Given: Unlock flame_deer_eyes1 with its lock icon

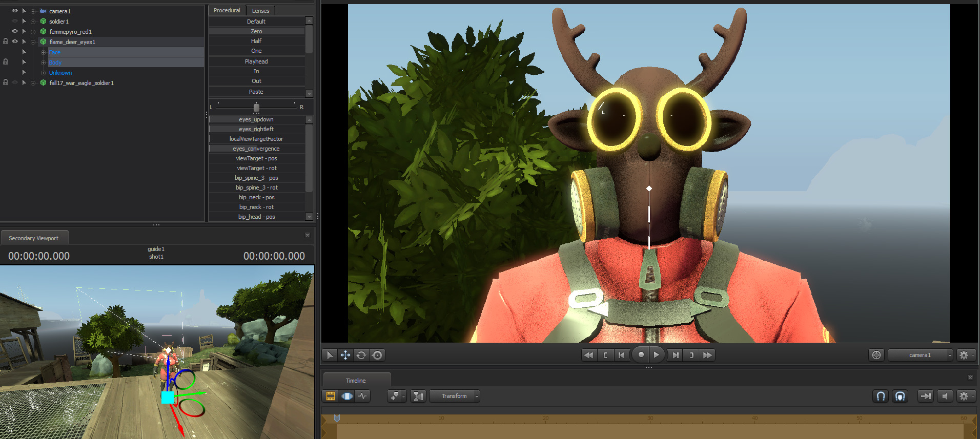Looking at the screenshot, I should tap(6, 41).
